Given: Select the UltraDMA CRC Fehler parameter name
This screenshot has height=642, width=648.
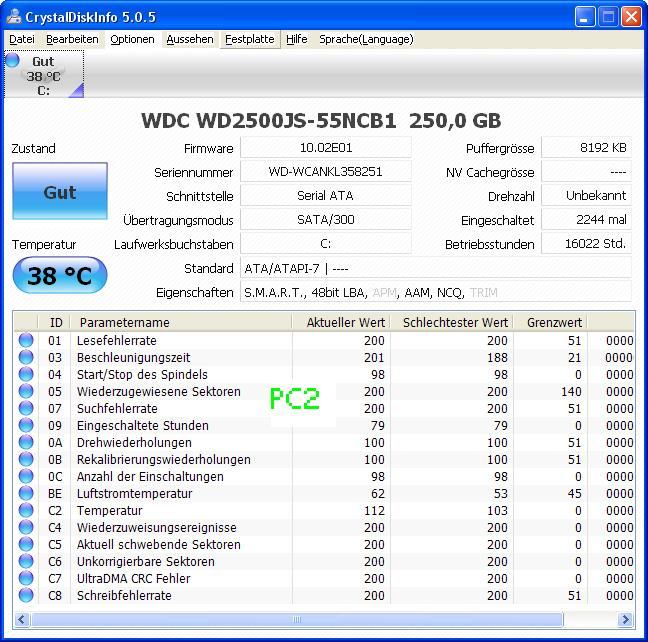Looking at the screenshot, I should click(133, 578).
